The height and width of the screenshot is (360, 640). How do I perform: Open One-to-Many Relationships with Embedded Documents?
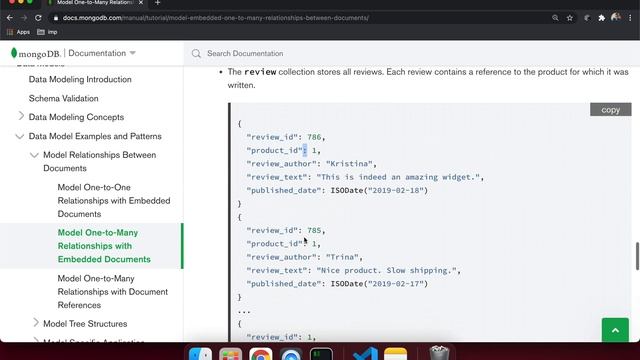[x=104, y=246]
